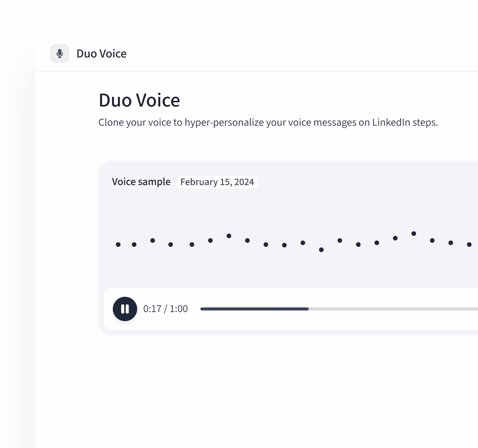Click the voice cloning description text
Screen dimensions: 478x448
(x=268, y=122)
